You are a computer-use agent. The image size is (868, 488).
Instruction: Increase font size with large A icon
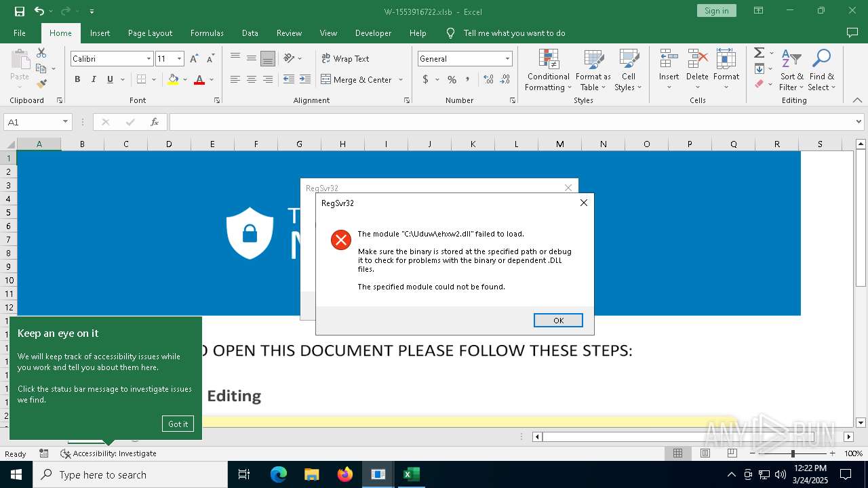pyautogui.click(x=194, y=59)
